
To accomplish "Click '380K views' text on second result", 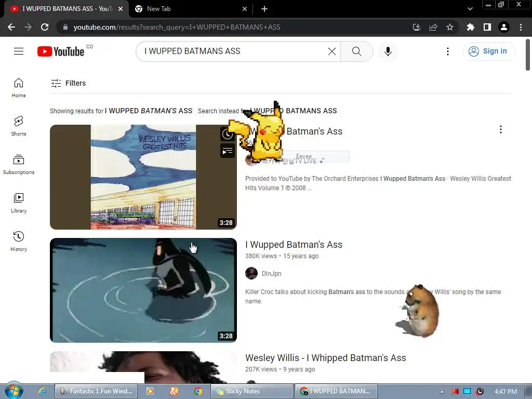I will (261, 256).
